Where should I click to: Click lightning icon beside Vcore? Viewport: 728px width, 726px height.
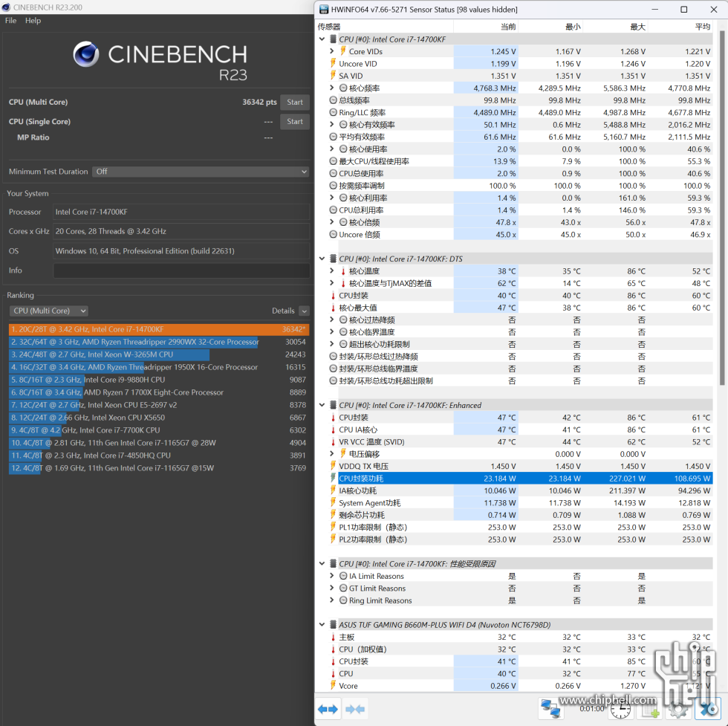333,686
